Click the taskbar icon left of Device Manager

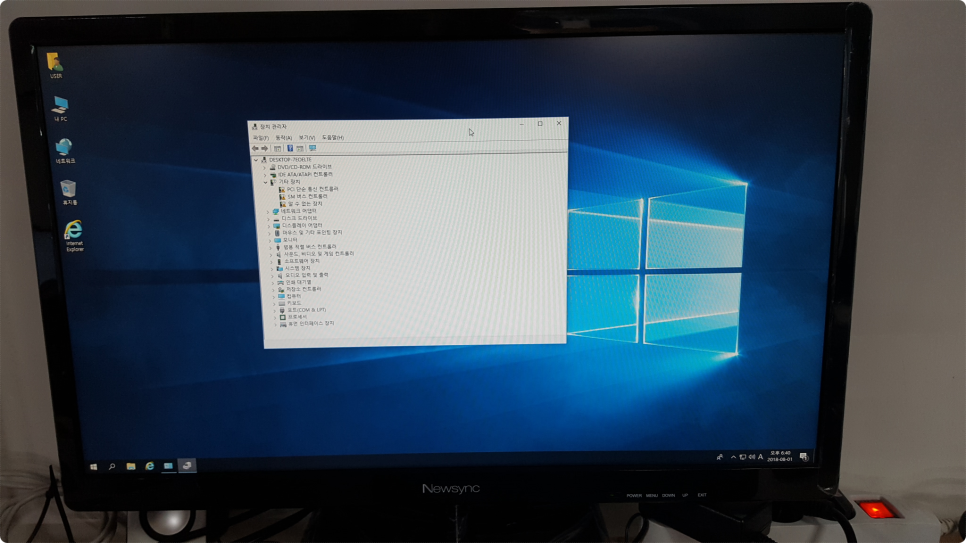point(168,466)
